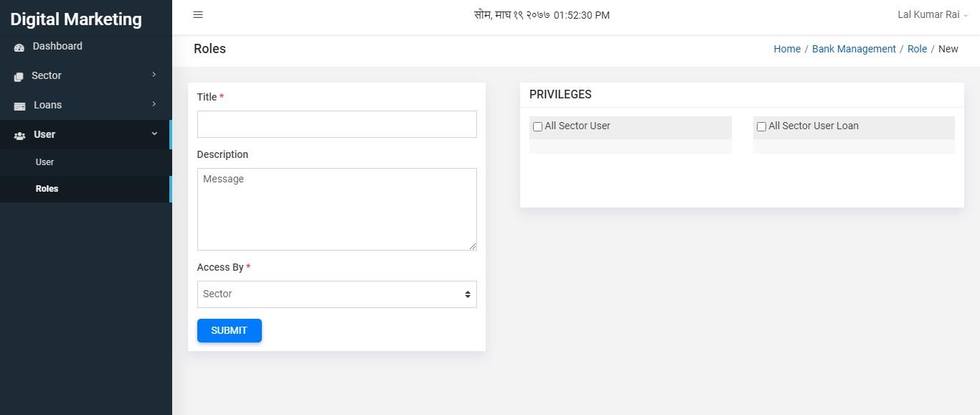
Task: Click the SUBMIT button
Action: 229,330
